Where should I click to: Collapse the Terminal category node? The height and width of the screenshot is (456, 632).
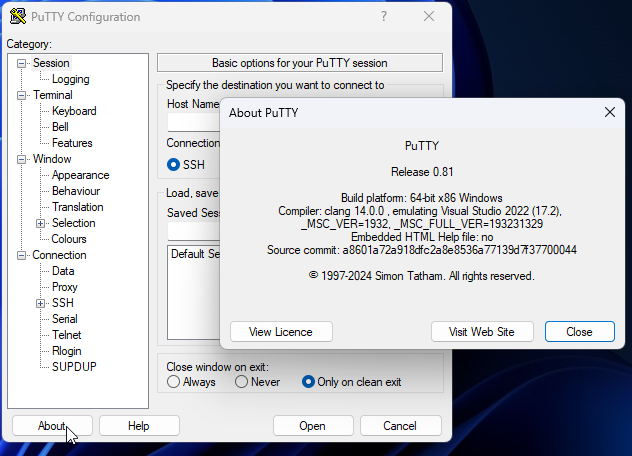[23, 95]
